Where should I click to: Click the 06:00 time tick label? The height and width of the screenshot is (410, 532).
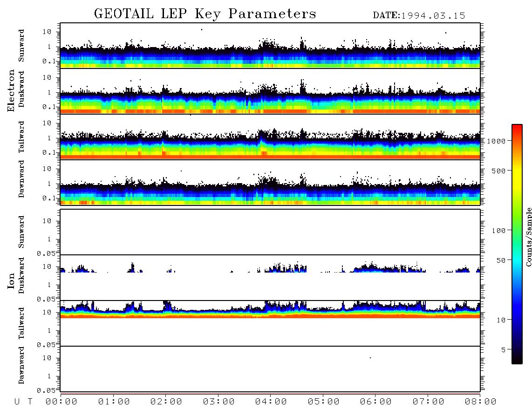pos(376,402)
